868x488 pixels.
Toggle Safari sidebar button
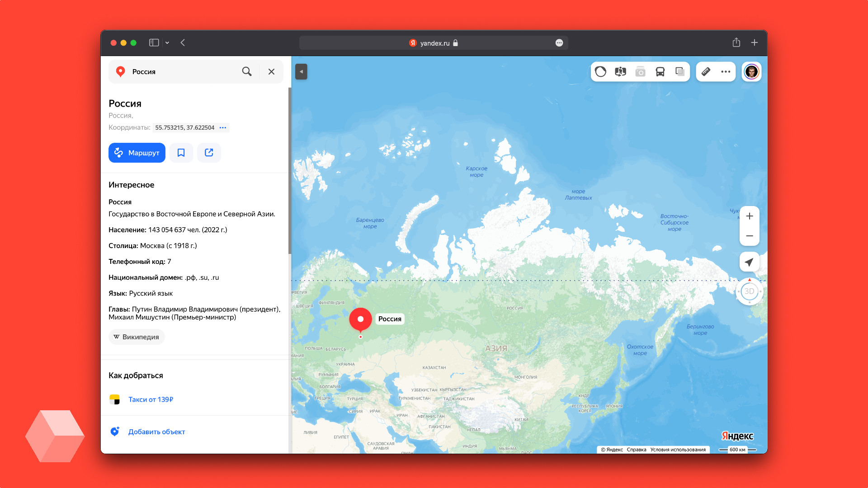154,42
